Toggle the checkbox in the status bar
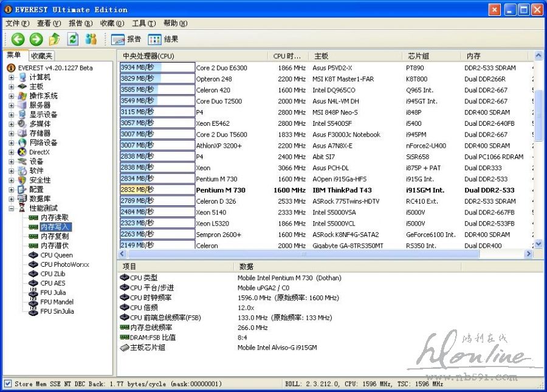The width and height of the screenshot is (547, 392). [x=8, y=384]
